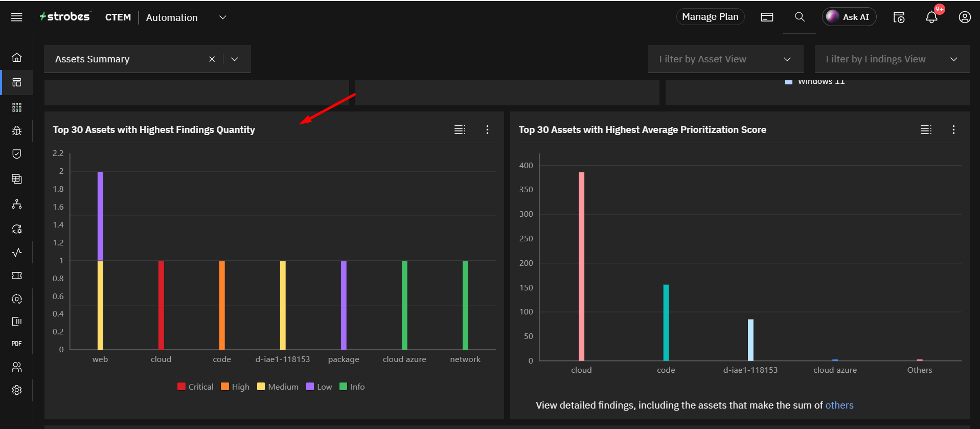The width and height of the screenshot is (980, 429).
Task: Toggle list view for Prioritization Score chart
Action: click(926, 130)
